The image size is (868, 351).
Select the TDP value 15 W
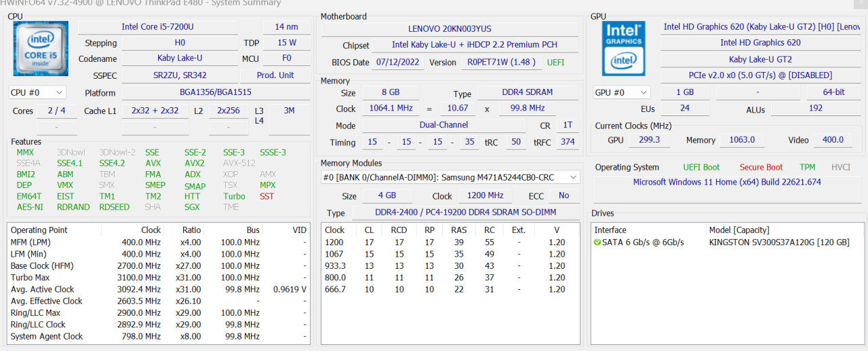[286, 43]
